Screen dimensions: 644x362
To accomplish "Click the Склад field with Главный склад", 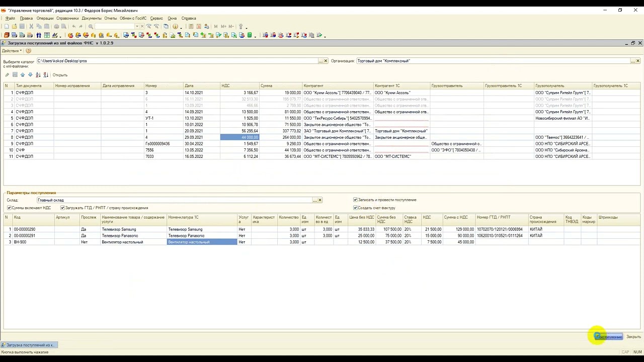I will click(174, 200).
